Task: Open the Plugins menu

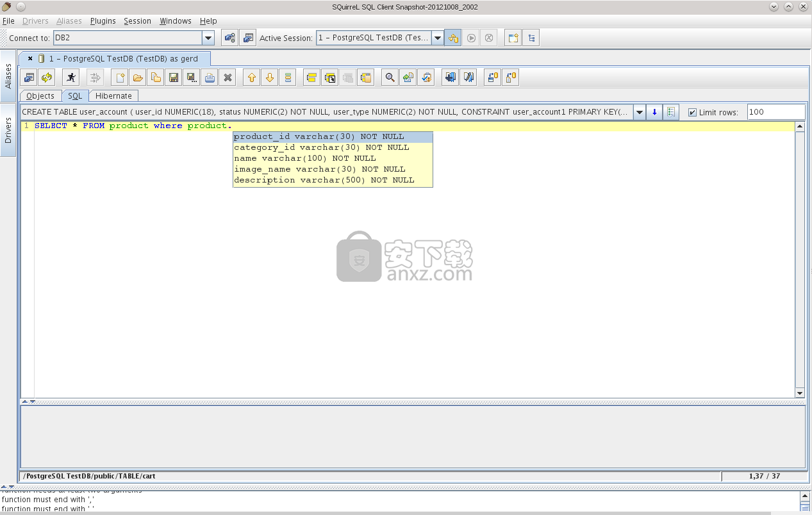Action: 103,21
